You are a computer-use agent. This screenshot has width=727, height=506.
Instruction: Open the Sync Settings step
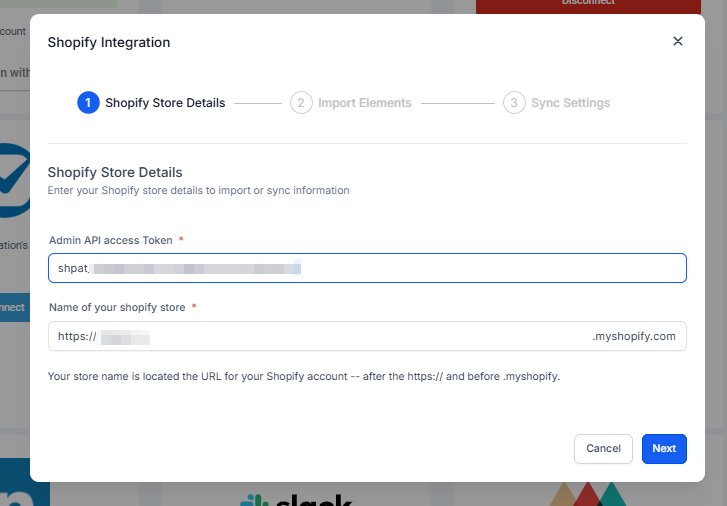(570, 103)
